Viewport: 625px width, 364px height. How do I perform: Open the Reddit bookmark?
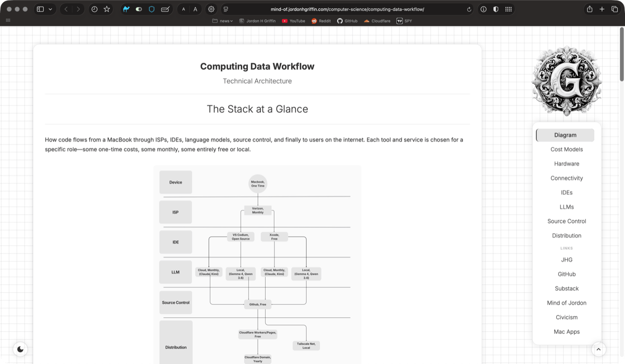(x=321, y=21)
